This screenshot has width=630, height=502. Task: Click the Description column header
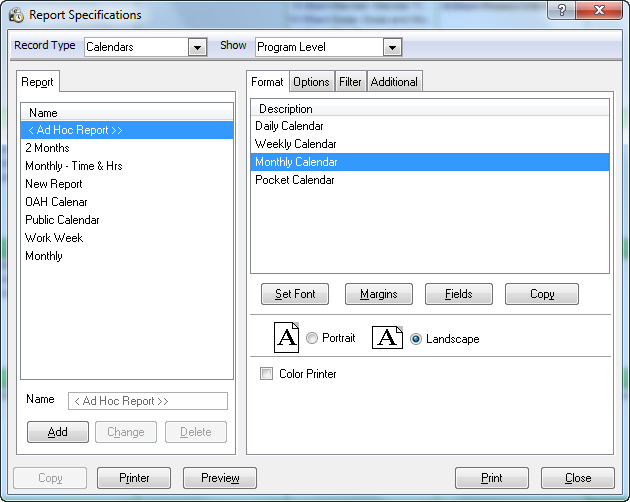430,109
